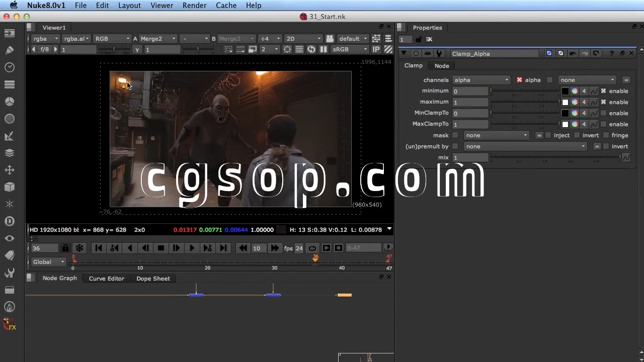The image size is (644, 362).
Task: Open the Image nodes toolbar icon
Action: tap(10, 33)
